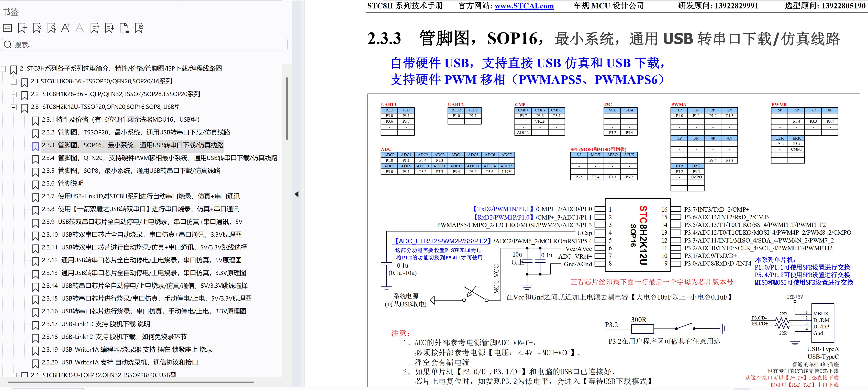Click the bookmark with circled chevron icon
The width and height of the screenshot is (868, 390).
point(139,28)
